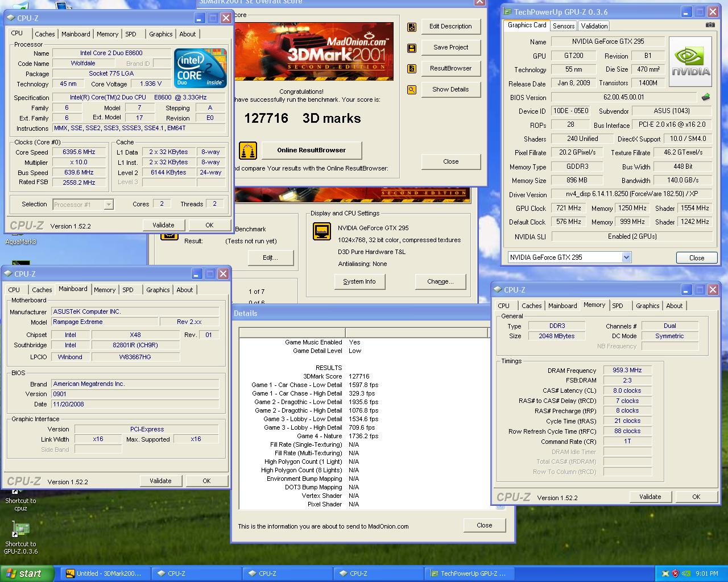The height and width of the screenshot is (582, 728).
Task: Click the 127716 3DMark score text
Action: point(302,118)
